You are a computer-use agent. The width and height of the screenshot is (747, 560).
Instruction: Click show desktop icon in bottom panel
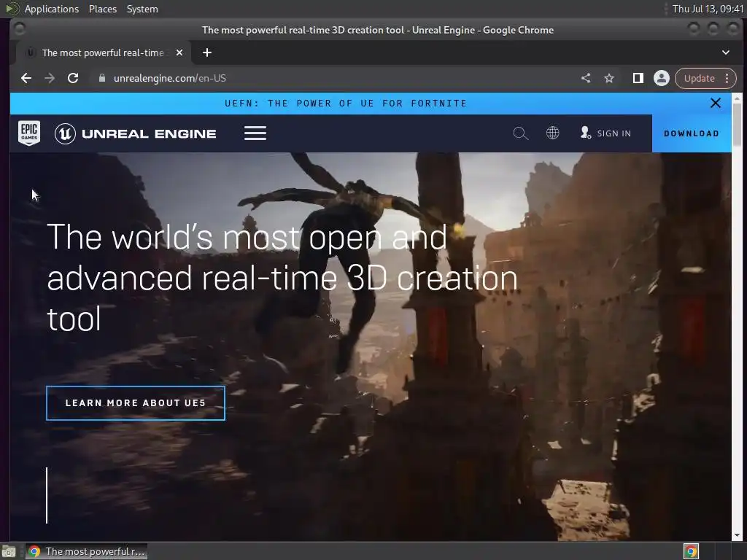coord(9,551)
